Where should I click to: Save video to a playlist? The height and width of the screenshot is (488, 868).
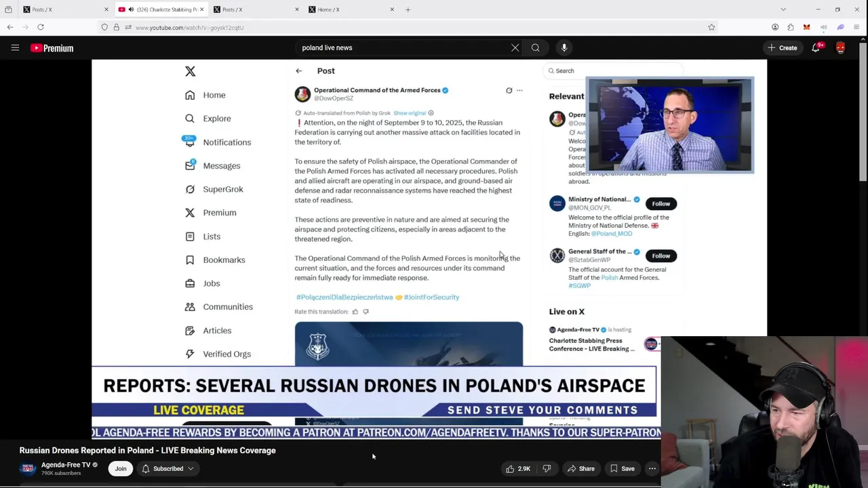coord(623,468)
